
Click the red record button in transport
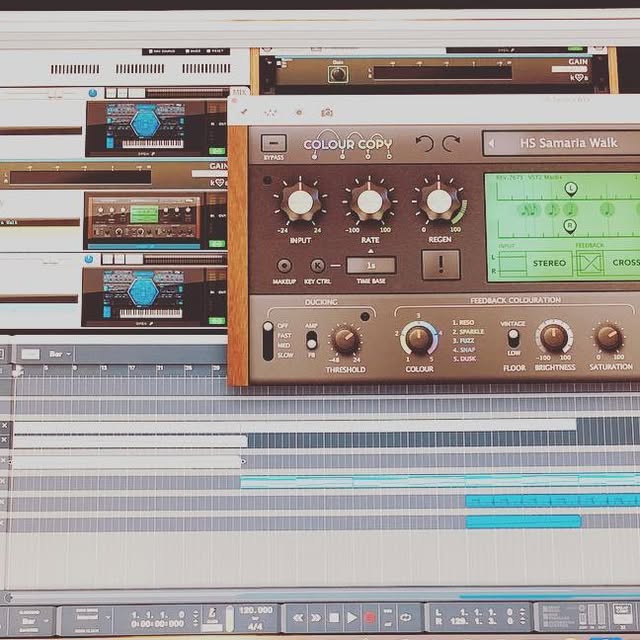(369, 618)
